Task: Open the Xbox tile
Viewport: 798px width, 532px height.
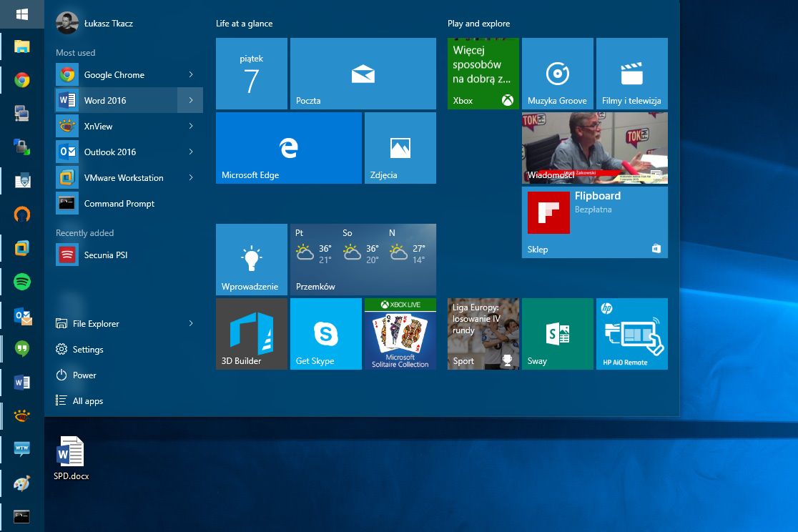Action: tap(483, 74)
